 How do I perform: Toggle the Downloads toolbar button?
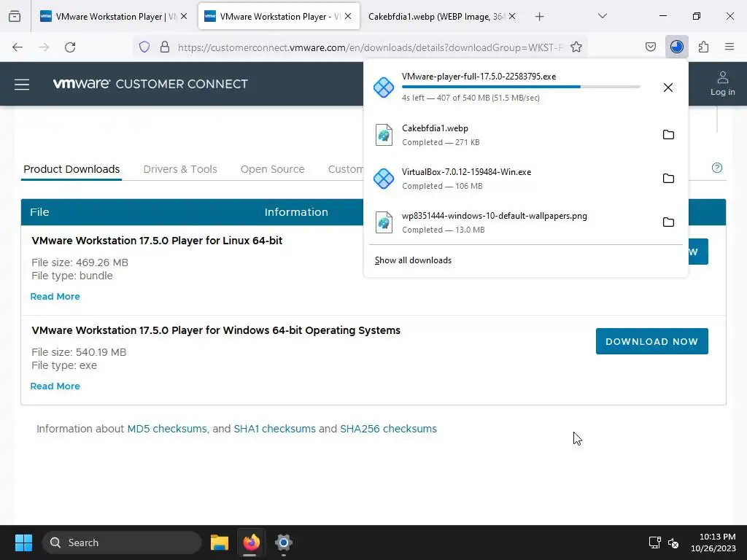(x=676, y=47)
